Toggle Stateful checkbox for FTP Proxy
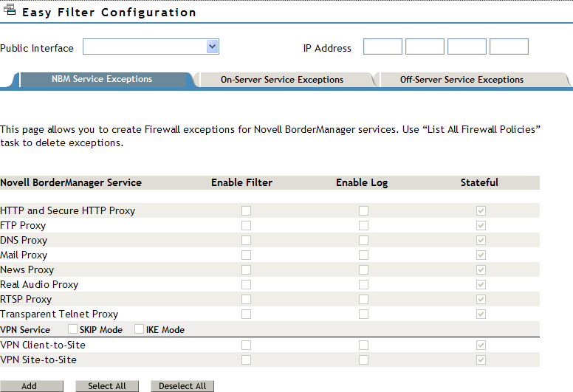 tap(481, 225)
